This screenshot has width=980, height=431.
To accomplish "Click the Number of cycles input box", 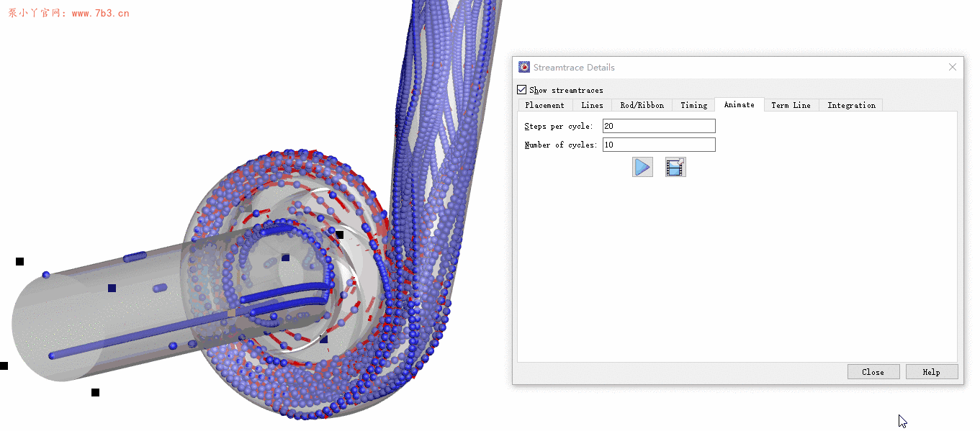I will 659,145.
